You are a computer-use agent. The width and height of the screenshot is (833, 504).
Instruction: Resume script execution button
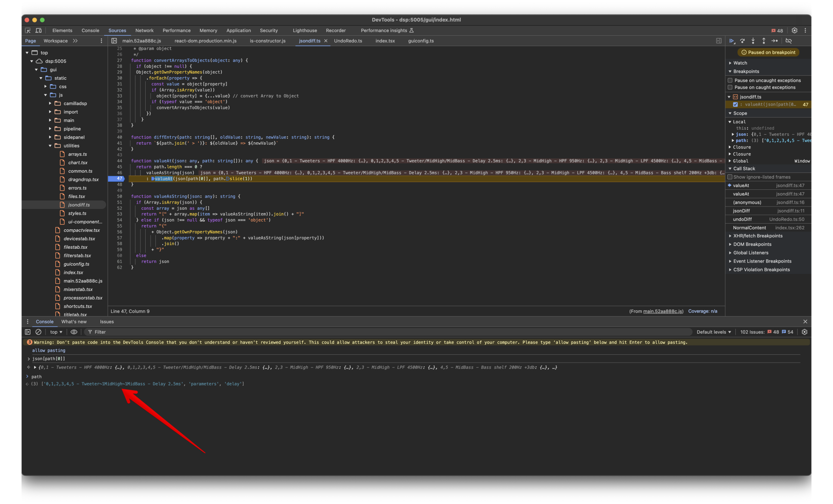click(x=732, y=41)
